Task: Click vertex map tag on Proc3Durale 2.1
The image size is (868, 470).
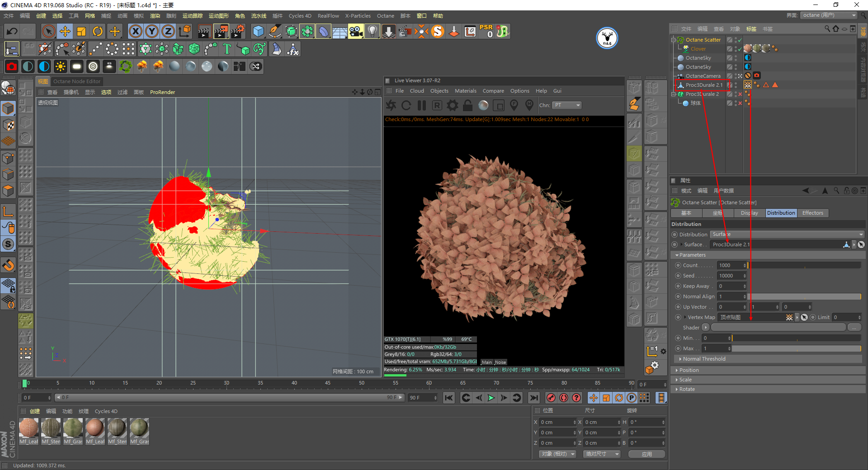Action: pos(748,85)
